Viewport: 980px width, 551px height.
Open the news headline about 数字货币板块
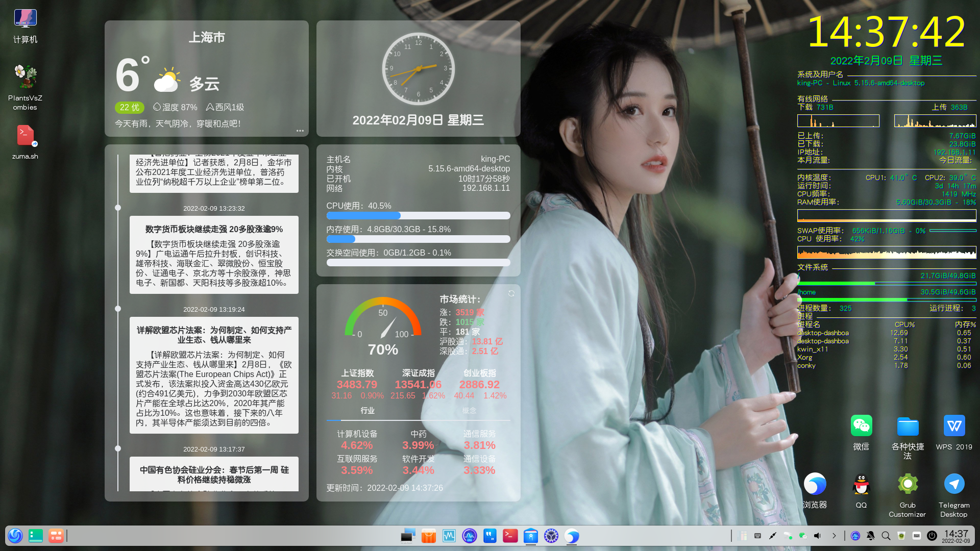(x=214, y=229)
